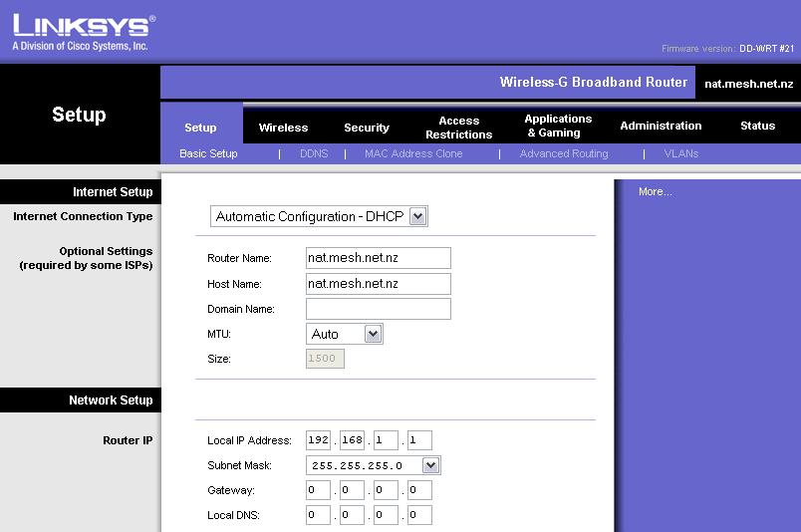
Task: Select the Basic Setup sub-tab
Action: click(208, 153)
